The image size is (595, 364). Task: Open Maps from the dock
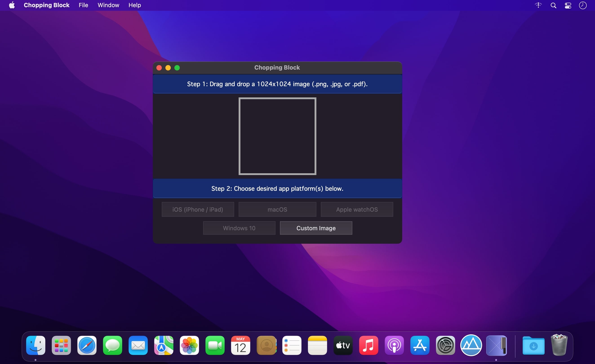tap(164, 345)
